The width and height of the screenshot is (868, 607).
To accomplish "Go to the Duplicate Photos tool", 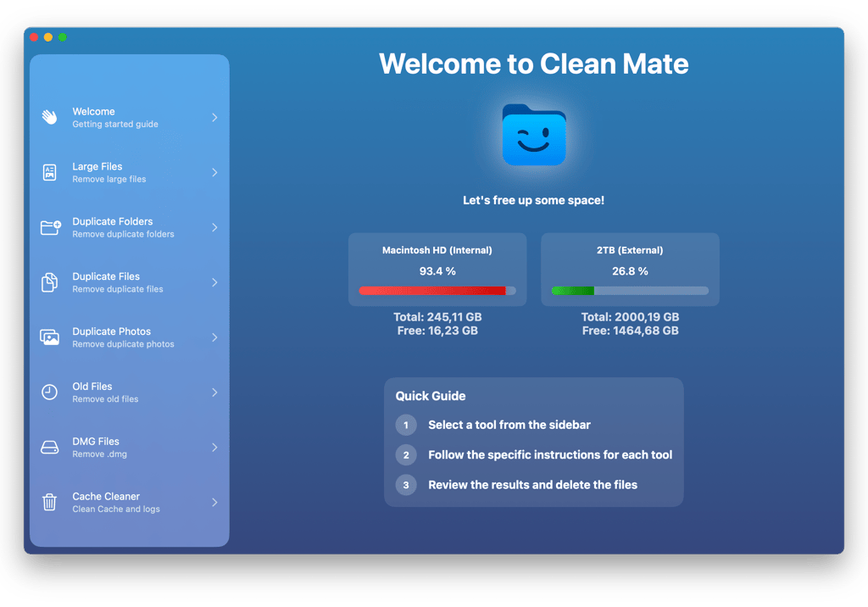I will (130, 337).
